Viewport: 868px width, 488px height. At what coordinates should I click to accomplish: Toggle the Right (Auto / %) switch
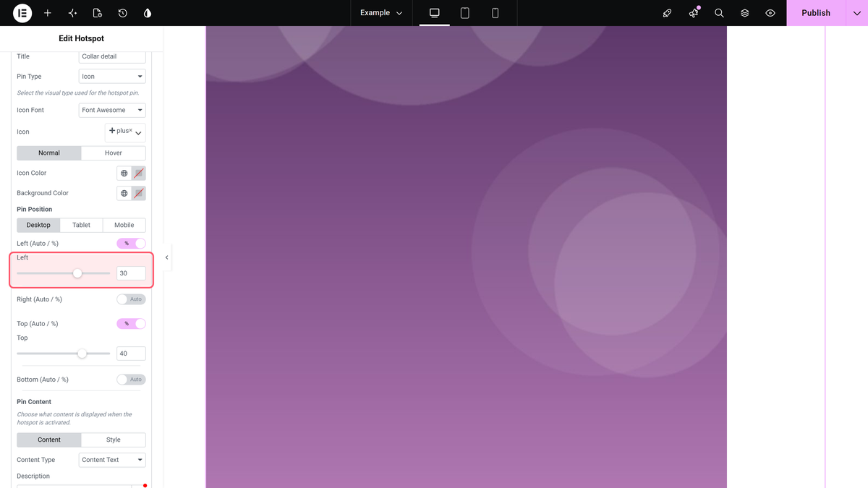click(x=131, y=299)
